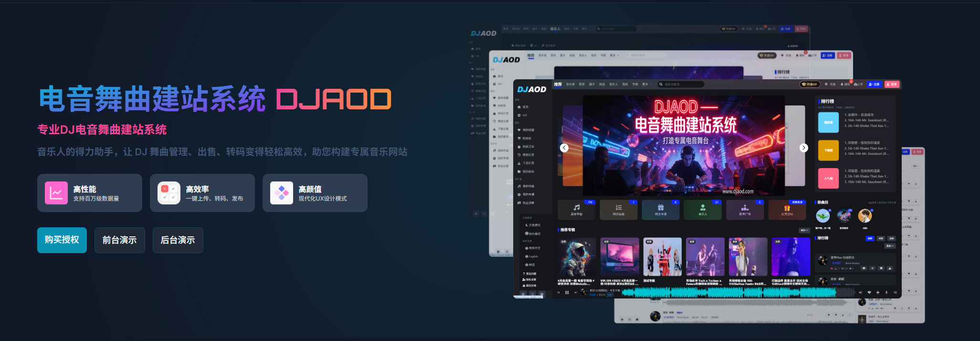This screenshot has height=341, width=980.
Task: Choose English language in preview sidebar
Action: (531, 256)
